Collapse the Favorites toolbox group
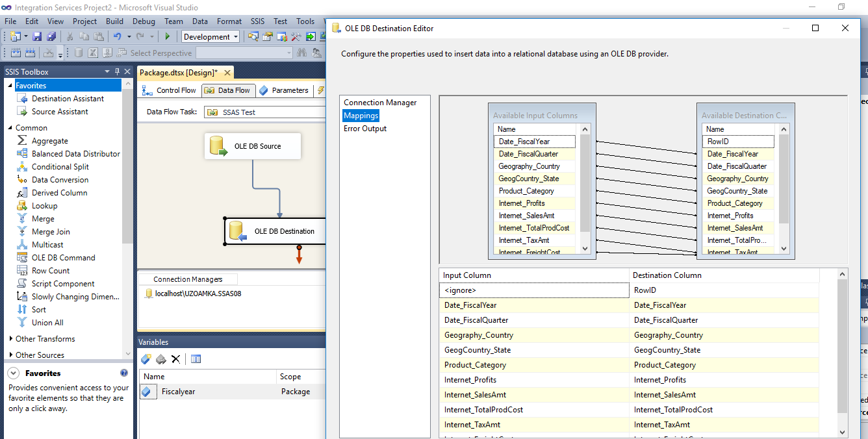This screenshot has height=439, width=868. click(10, 86)
